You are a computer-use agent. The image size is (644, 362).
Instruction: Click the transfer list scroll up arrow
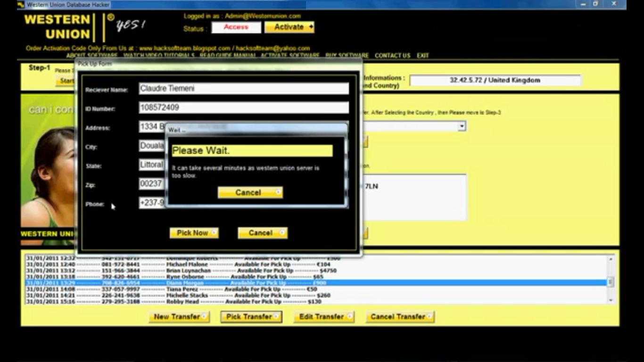click(611, 259)
